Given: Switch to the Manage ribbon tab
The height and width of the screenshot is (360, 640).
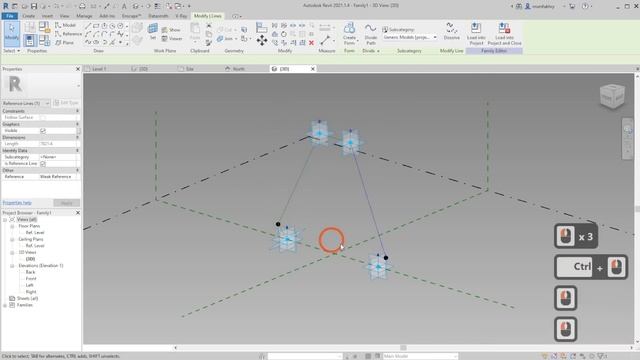Looking at the screenshot, I should [x=84, y=16].
